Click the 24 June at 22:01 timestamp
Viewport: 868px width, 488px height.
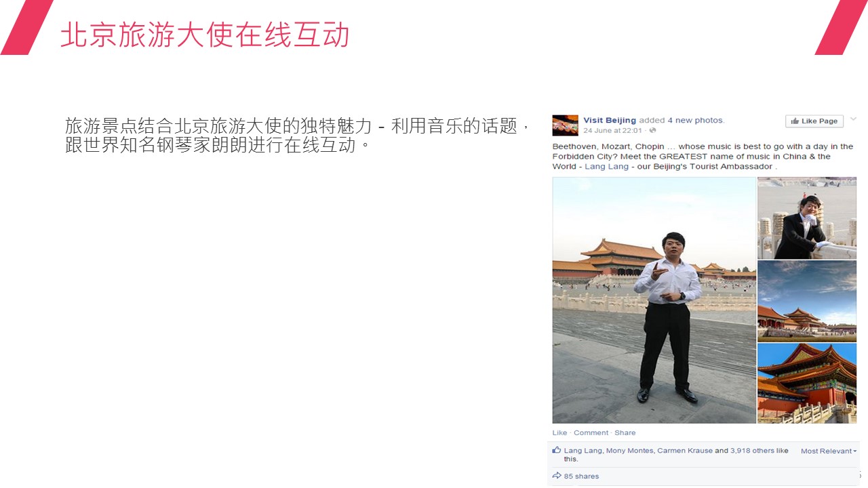[x=612, y=130]
